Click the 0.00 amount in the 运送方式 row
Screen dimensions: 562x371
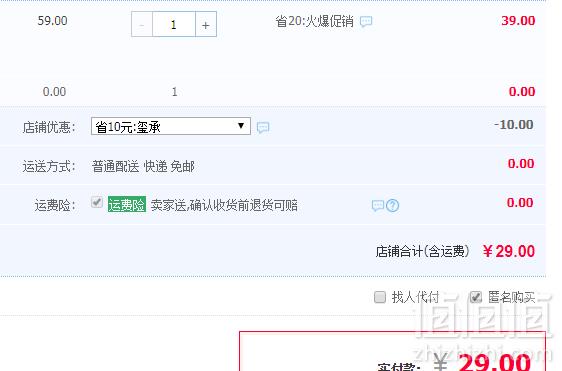click(x=521, y=164)
